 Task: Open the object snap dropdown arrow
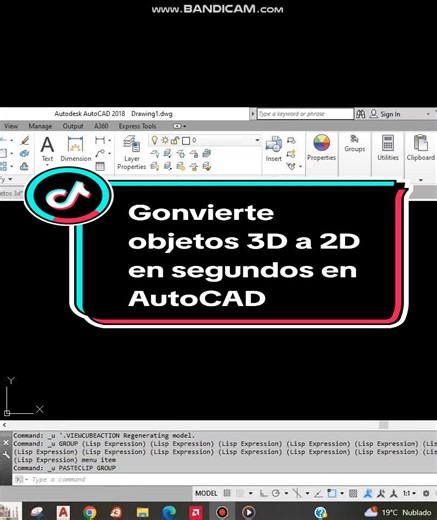click(342, 493)
